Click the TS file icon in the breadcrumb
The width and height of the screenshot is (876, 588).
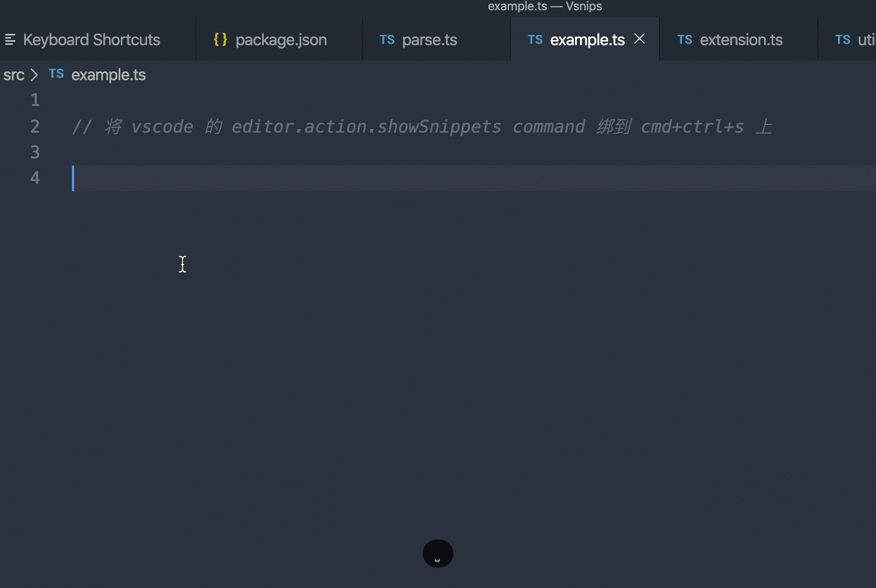(56, 74)
